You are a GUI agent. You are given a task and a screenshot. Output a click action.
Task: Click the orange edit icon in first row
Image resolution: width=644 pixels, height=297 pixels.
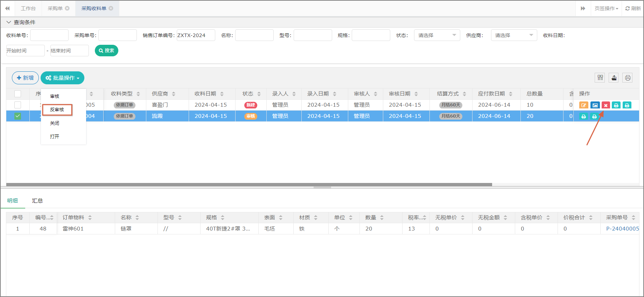(x=583, y=105)
